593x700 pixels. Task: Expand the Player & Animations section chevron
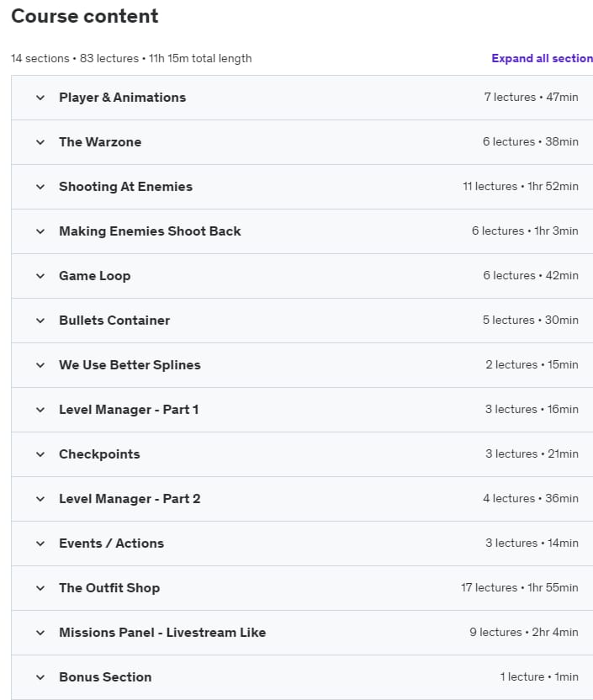click(x=40, y=98)
